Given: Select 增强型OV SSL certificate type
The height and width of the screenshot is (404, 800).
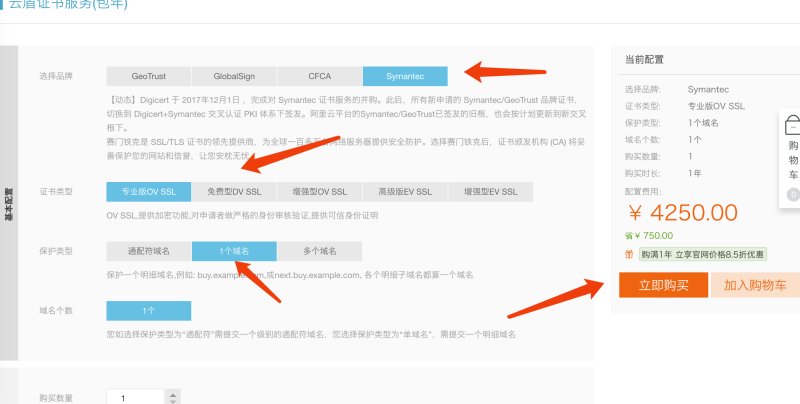Looking at the screenshot, I should (320, 192).
